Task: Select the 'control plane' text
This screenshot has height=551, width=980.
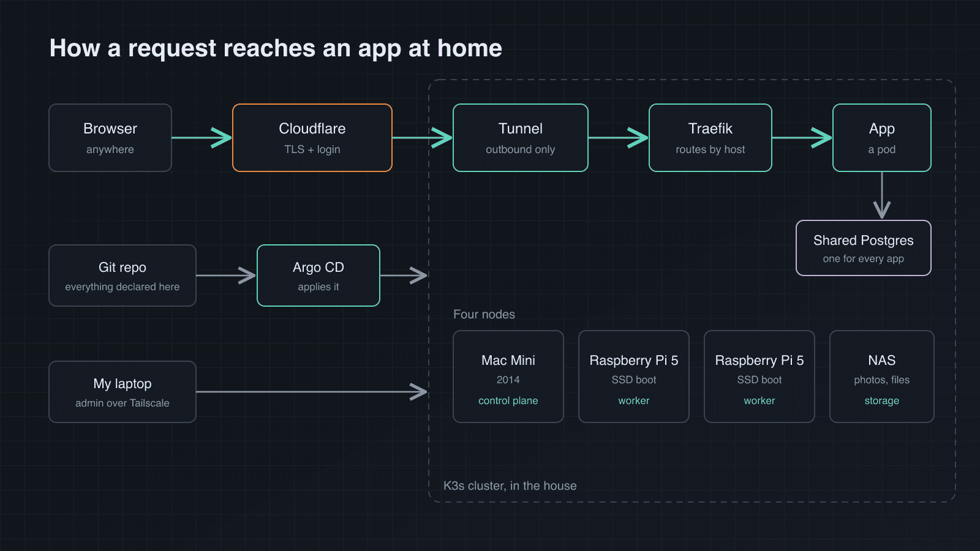Action: tap(508, 400)
